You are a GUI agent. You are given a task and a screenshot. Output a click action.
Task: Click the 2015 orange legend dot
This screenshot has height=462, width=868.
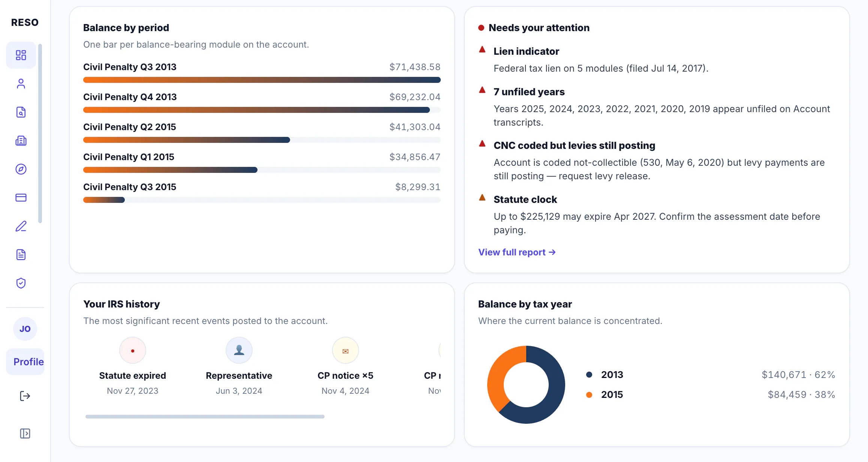point(589,394)
